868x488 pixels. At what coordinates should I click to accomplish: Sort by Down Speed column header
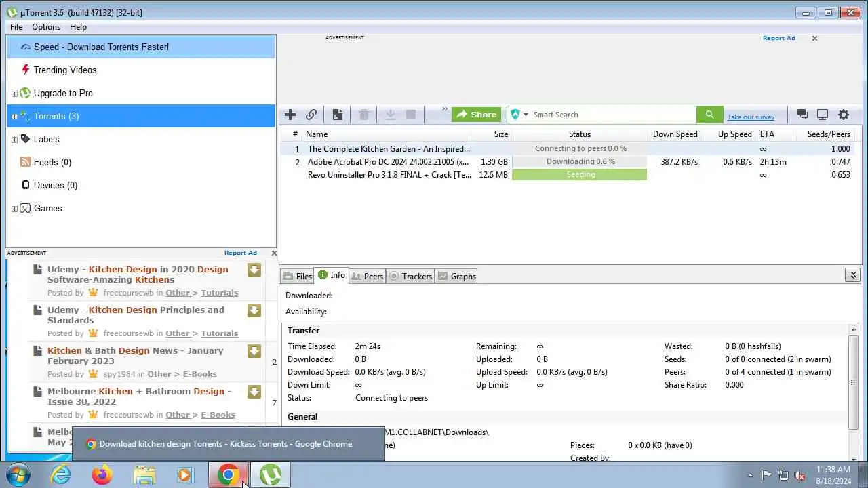(x=675, y=134)
